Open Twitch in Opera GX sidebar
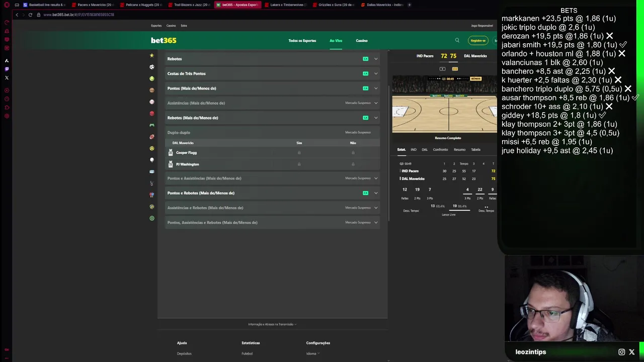Screen dimensions: 644x362 7,69
